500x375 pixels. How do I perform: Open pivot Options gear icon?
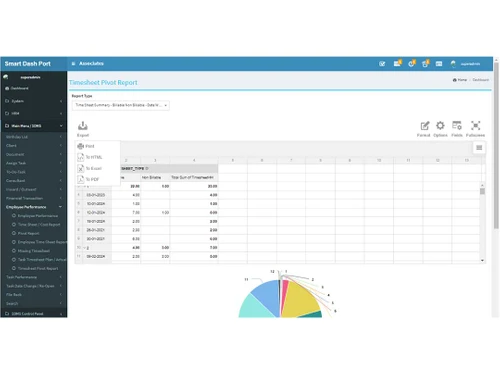(x=440, y=126)
